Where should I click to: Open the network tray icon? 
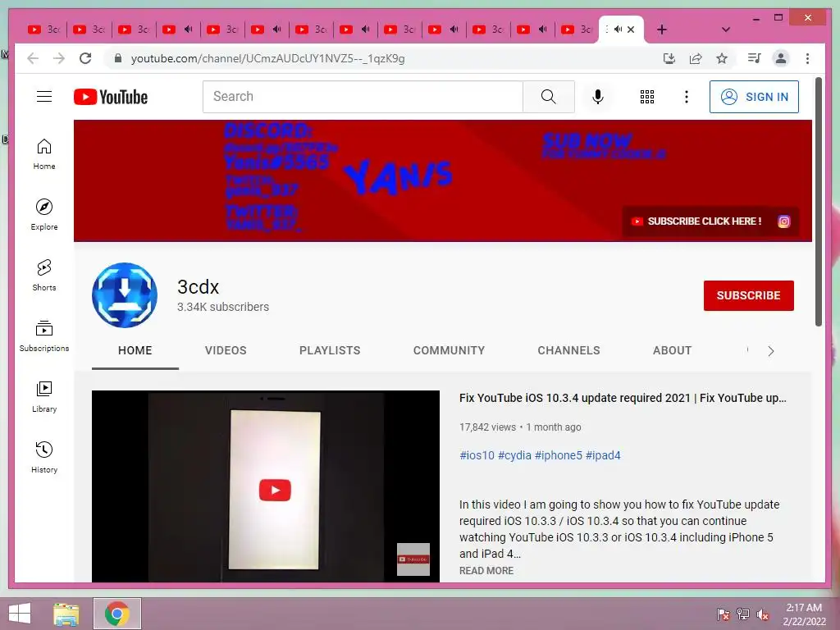(x=743, y=614)
